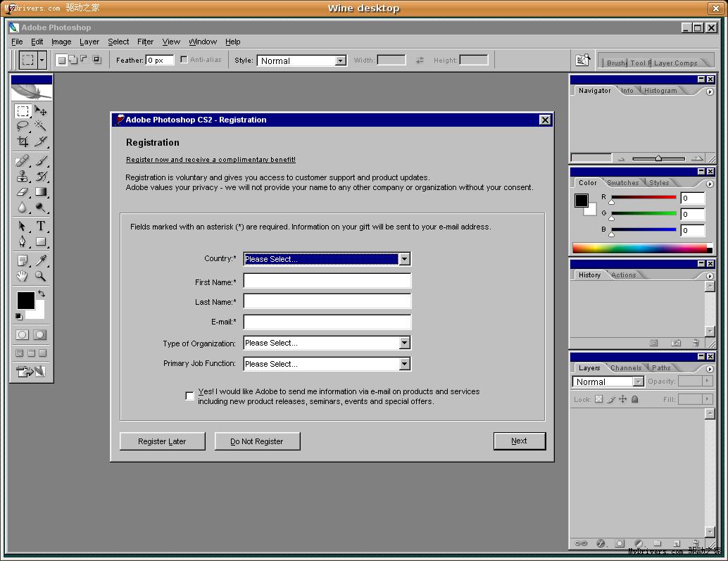Select the Eraser tool
This screenshot has height=561, width=728.
(23, 191)
